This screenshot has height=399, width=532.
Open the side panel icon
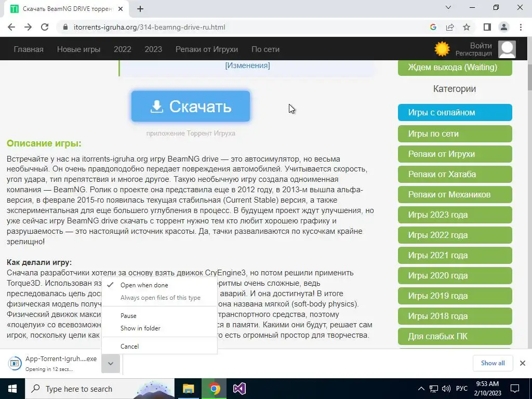[x=487, y=27]
